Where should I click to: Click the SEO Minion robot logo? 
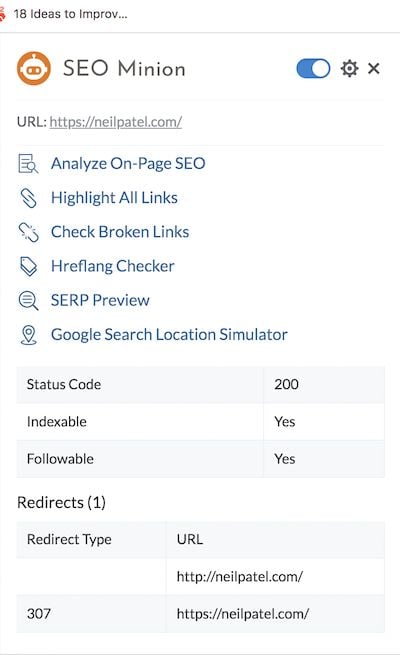(34, 68)
